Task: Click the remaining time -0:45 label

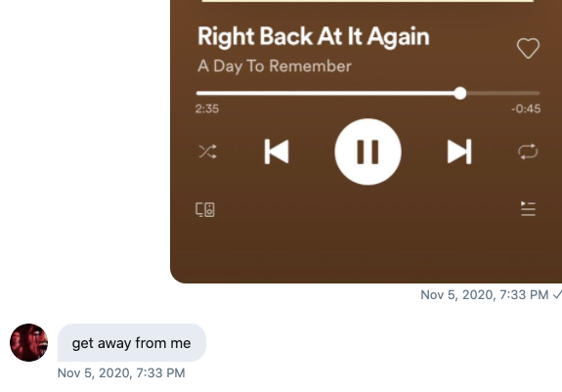Action: 526,109
